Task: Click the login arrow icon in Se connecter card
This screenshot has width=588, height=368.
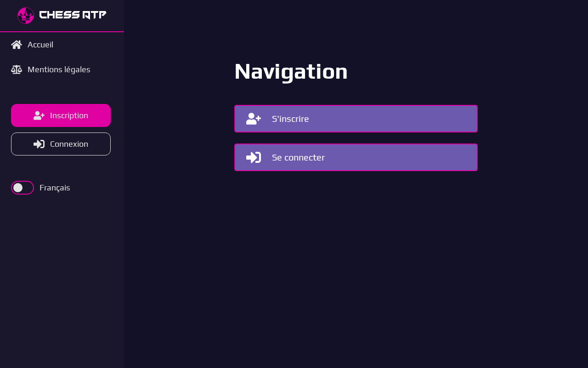Action: coord(254,157)
